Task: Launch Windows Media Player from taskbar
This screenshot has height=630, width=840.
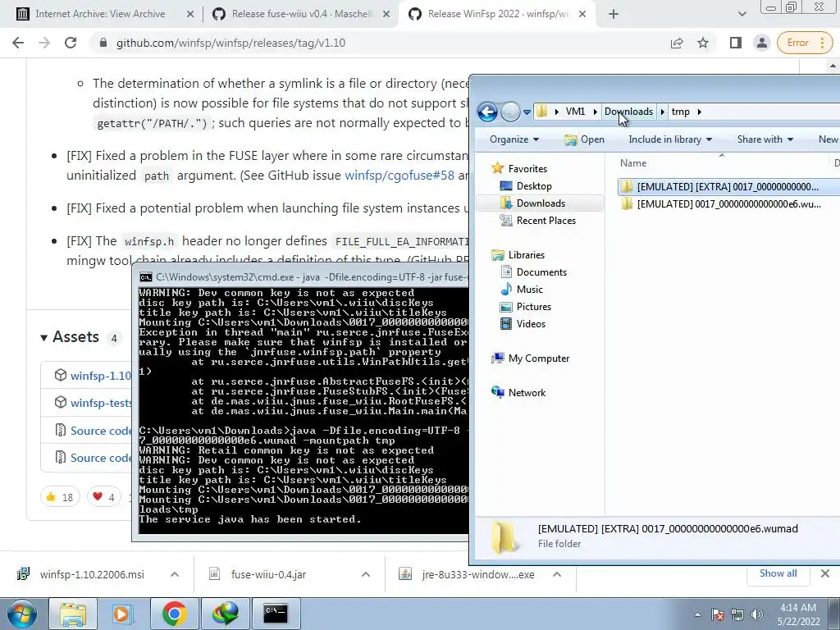Action: (123, 614)
